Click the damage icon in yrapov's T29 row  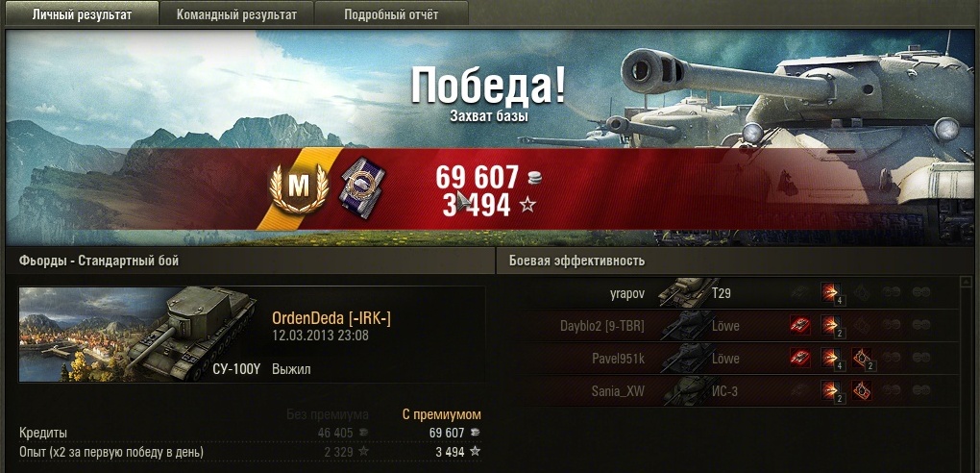tap(831, 292)
